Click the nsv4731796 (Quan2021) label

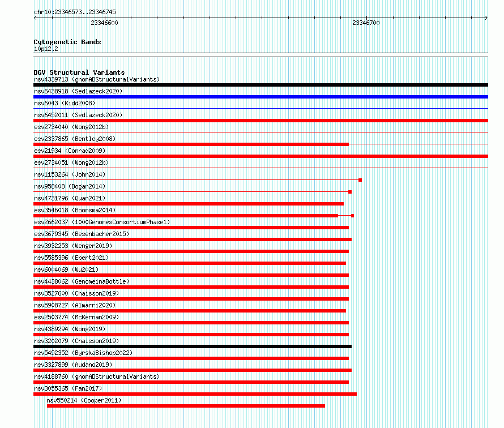(x=70, y=198)
